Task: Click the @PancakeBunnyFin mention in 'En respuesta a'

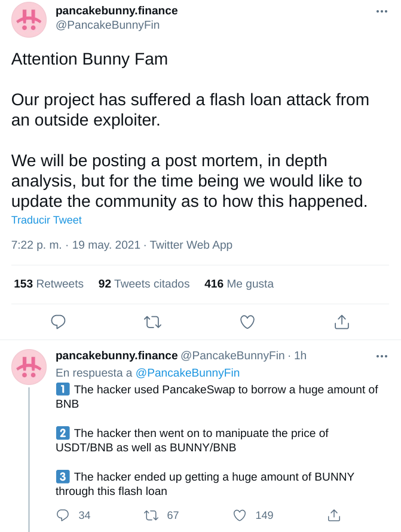Action: (x=187, y=373)
